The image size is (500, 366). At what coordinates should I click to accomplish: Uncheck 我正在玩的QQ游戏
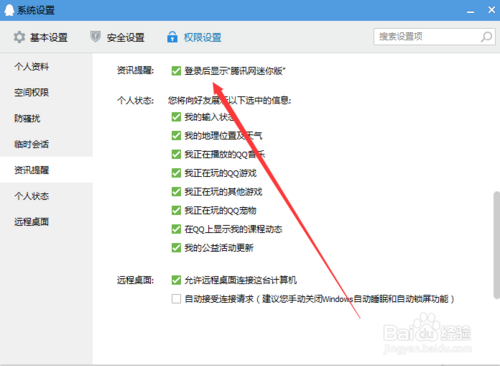[176, 173]
